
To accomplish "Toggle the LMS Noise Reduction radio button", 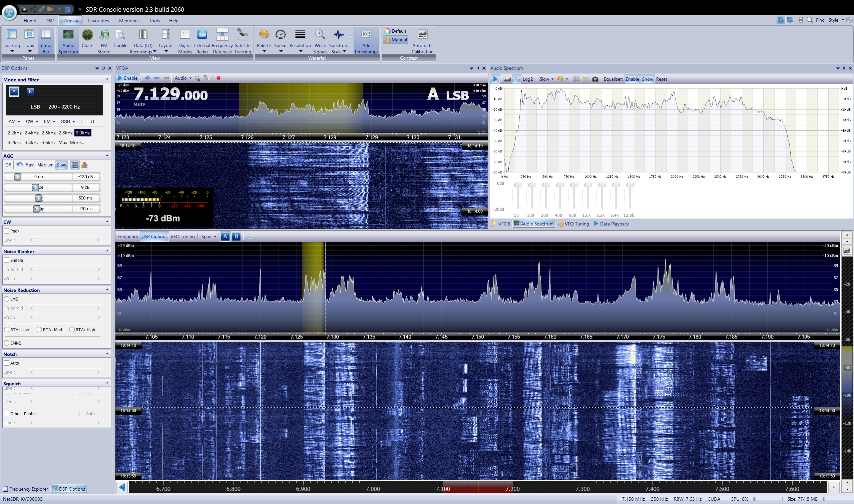I will point(7,299).
